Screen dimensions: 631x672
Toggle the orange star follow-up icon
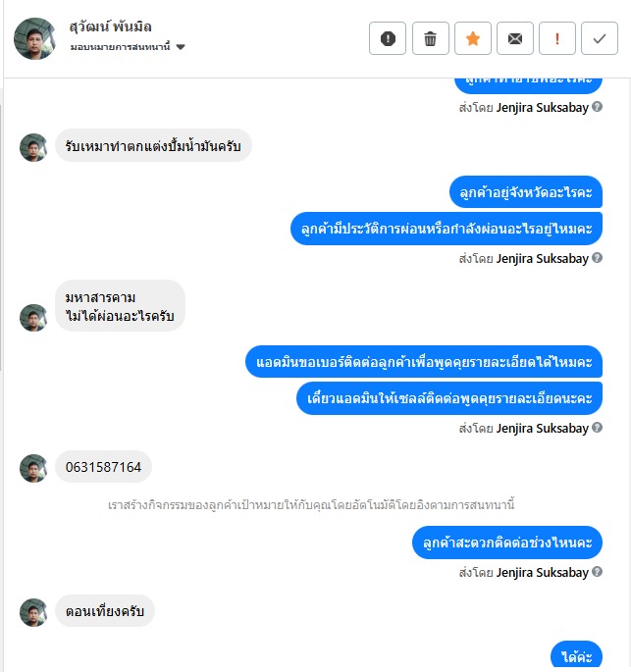473,38
